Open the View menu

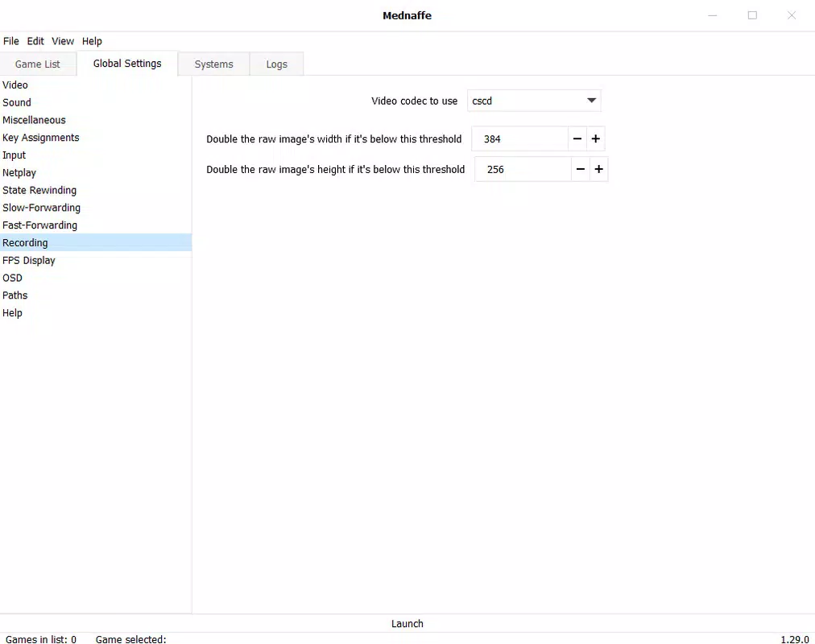click(62, 41)
